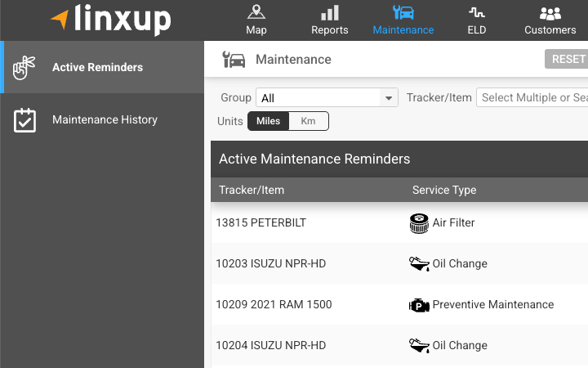
Task: Switch units to Km
Action: pyautogui.click(x=308, y=121)
